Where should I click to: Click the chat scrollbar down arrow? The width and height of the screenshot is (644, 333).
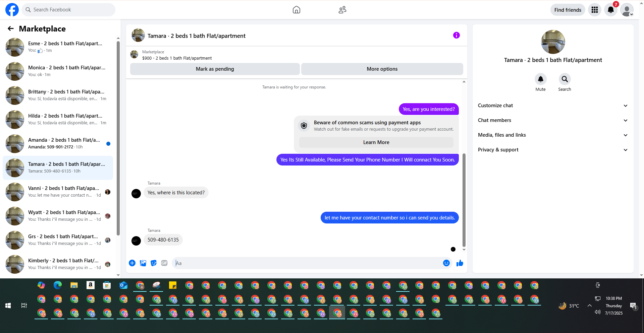pyautogui.click(x=464, y=250)
